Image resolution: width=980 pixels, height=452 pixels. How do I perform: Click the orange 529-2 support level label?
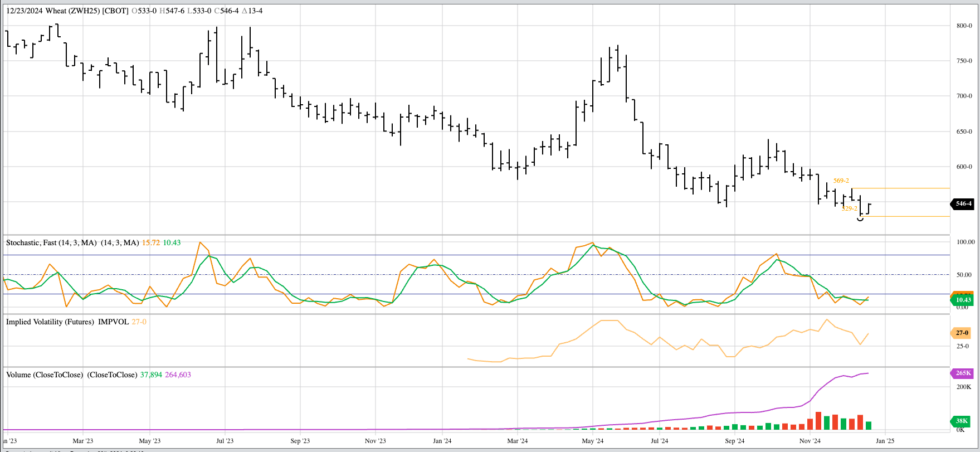849,208
